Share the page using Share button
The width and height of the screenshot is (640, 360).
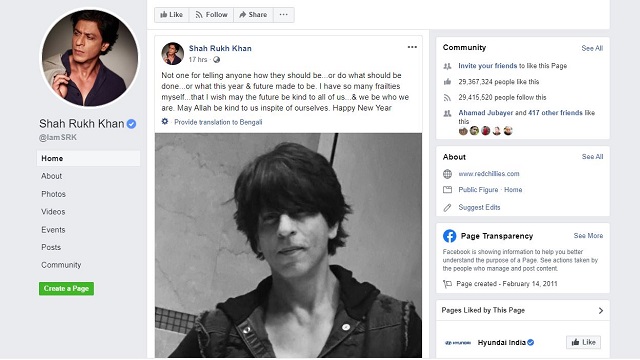point(253,15)
